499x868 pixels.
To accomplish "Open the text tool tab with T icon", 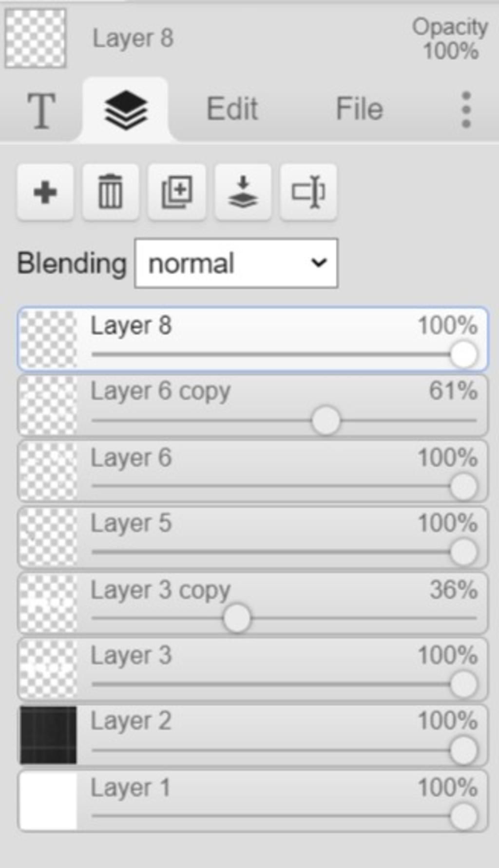I will 41,111.
